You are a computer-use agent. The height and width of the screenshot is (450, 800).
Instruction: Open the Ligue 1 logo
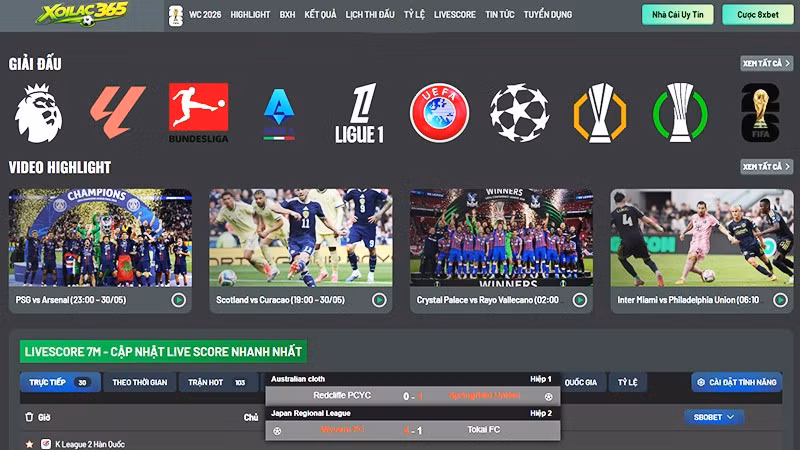coord(359,113)
